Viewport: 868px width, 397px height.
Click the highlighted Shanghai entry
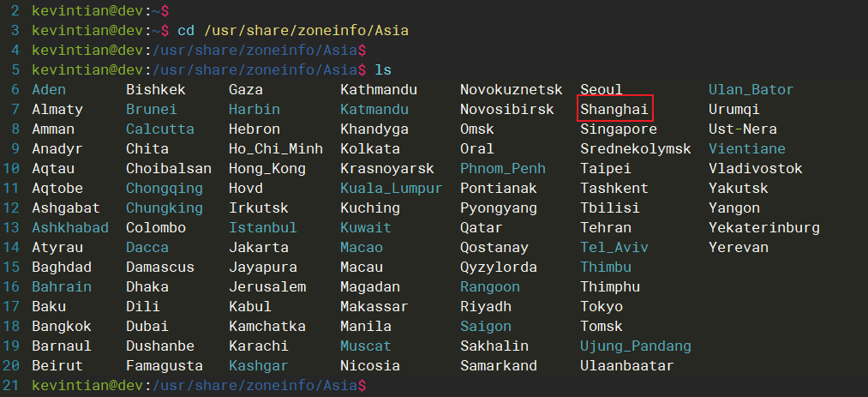[x=614, y=109]
